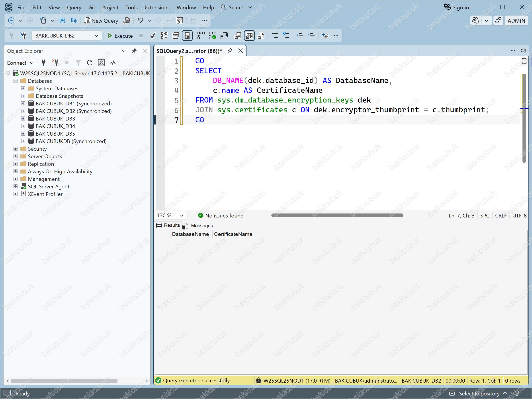The width and height of the screenshot is (532, 399).
Task: Open the Connect dropdown in Object Explorer
Action: click(x=20, y=63)
